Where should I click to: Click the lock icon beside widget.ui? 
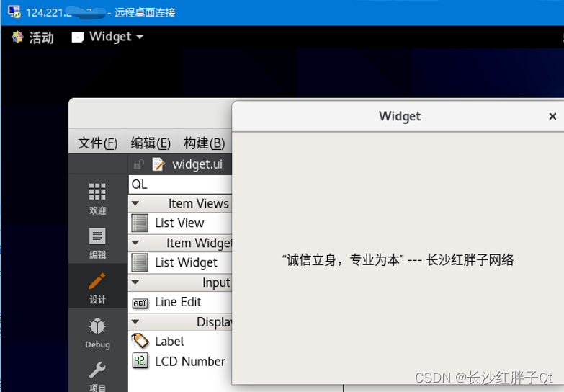pyautogui.click(x=138, y=164)
